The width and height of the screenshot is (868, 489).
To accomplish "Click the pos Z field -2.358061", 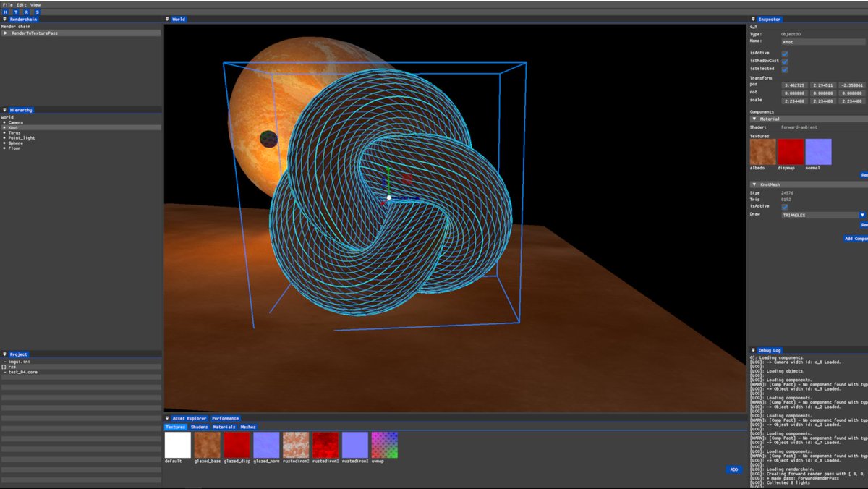I will [x=851, y=85].
